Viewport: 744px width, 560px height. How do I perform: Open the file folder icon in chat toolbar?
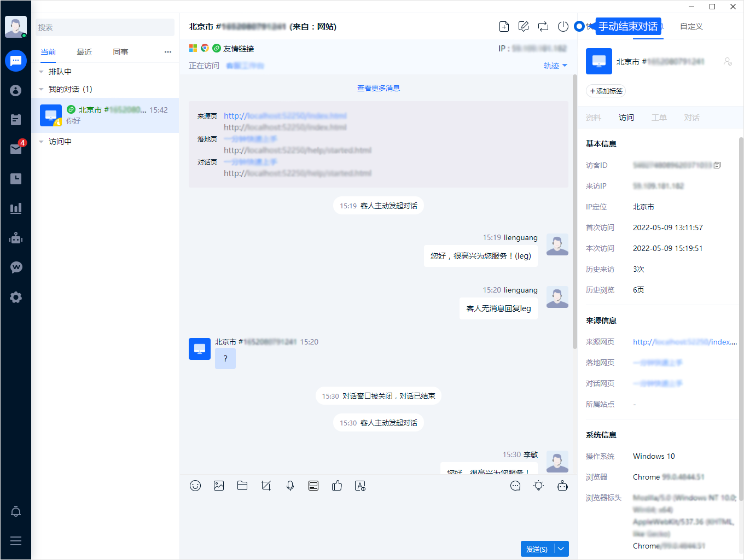(x=242, y=486)
